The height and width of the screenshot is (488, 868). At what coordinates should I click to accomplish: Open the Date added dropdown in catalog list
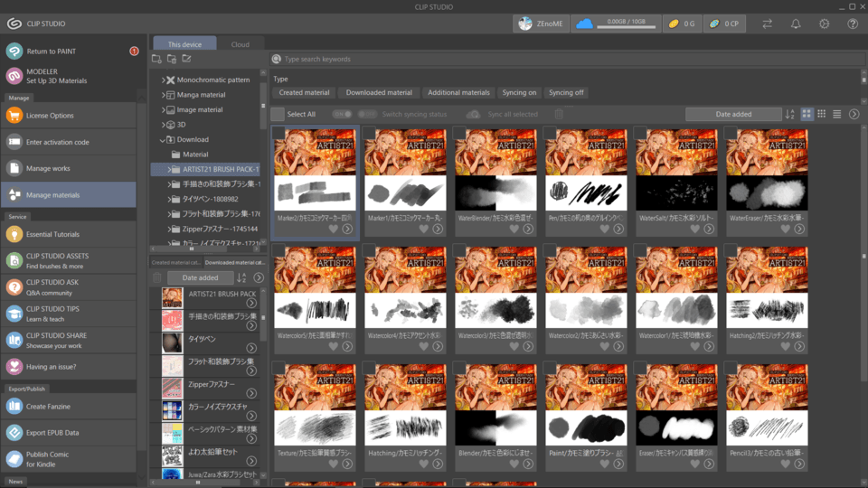[200, 277]
